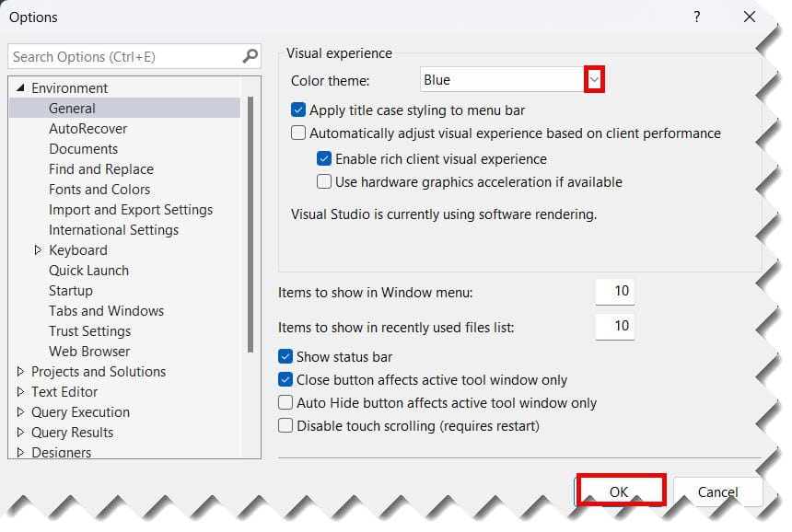
Task: Toggle Apply title case styling checkbox
Action: coord(298,110)
